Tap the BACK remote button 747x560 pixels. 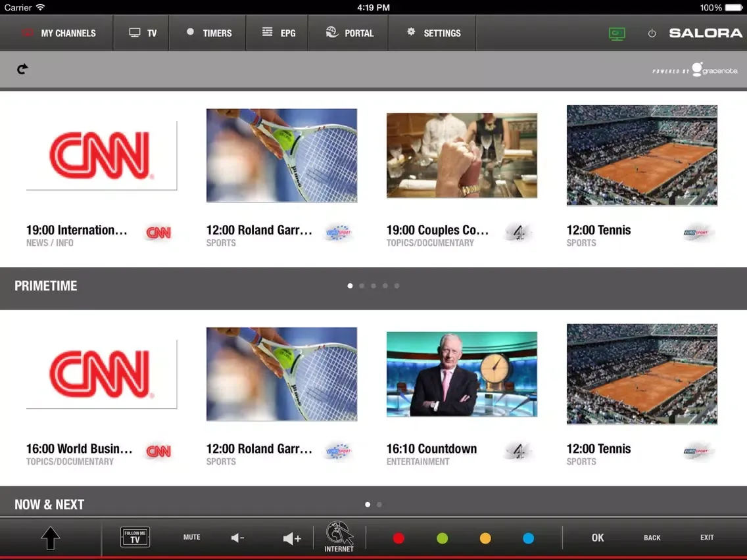pyautogui.click(x=652, y=538)
